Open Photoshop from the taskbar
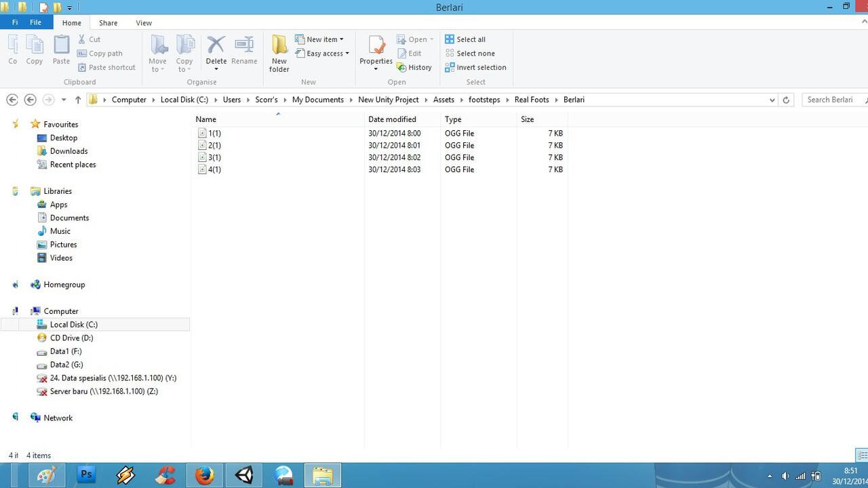This screenshot has width=868, height=488. [86, 475]
